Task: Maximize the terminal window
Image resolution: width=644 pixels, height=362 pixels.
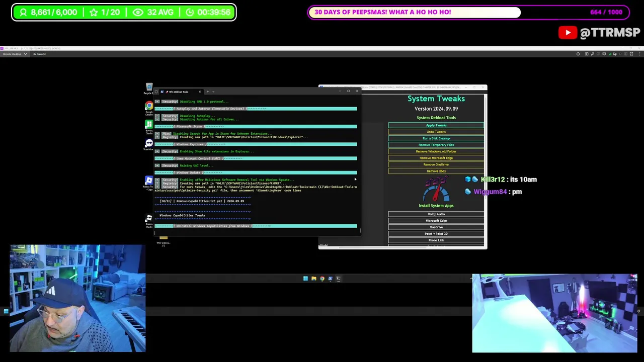Action: point(348,91)
